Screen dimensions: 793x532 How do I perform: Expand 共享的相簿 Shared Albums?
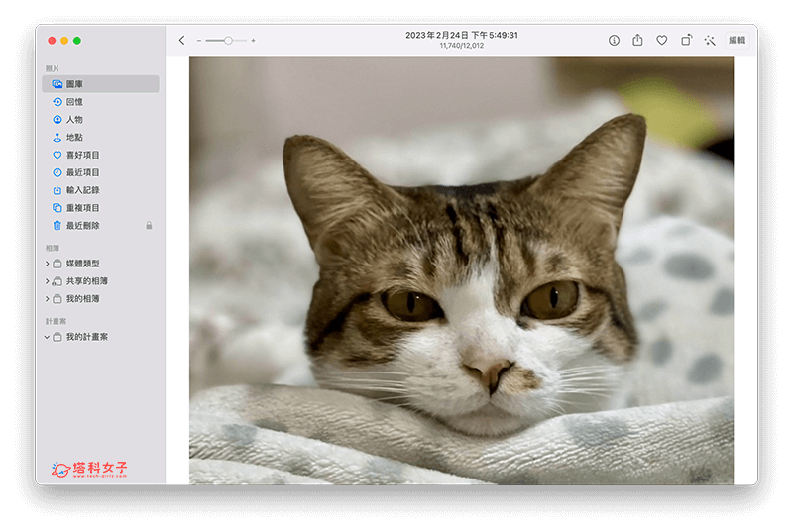[47, 281]
